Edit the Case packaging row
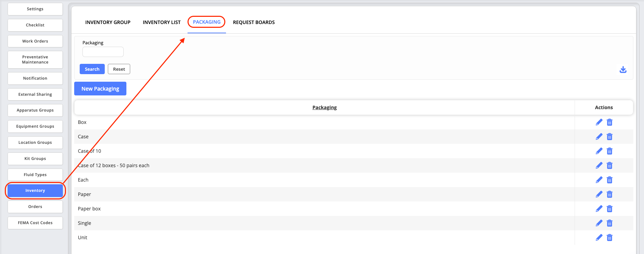644x254 pixels. point(599,137)
